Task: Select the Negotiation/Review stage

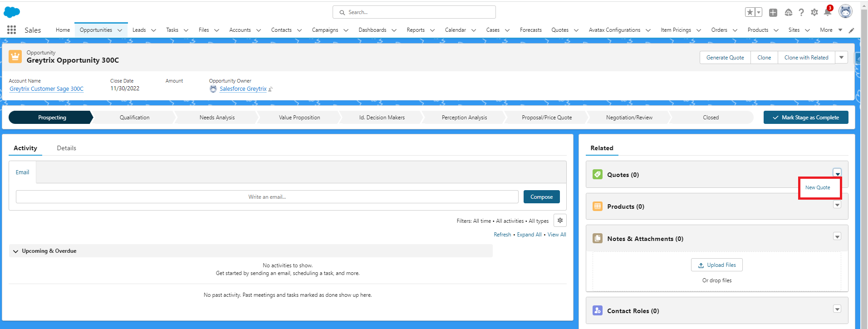Action: (x=629, y=118)
